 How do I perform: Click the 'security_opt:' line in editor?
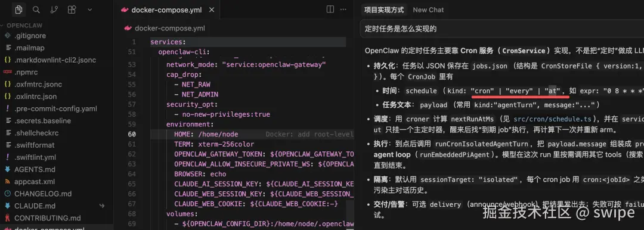[192, 105]
